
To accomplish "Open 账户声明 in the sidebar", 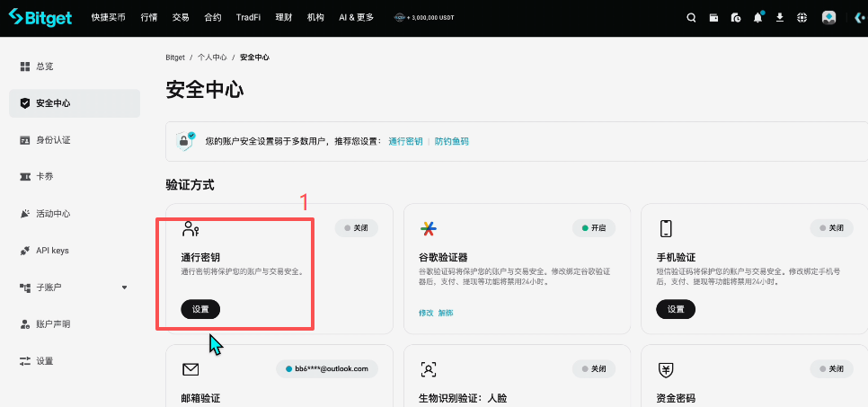I will click(75, 324).
